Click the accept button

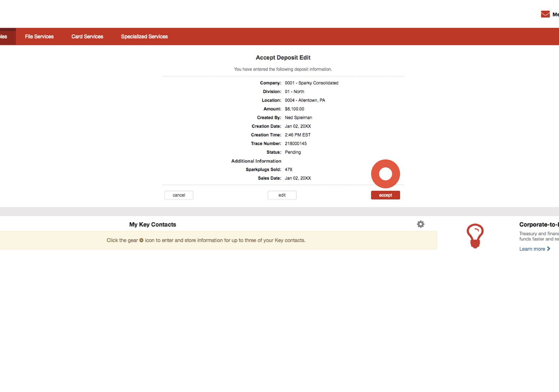pyautogui.click(x=385, y=195)
